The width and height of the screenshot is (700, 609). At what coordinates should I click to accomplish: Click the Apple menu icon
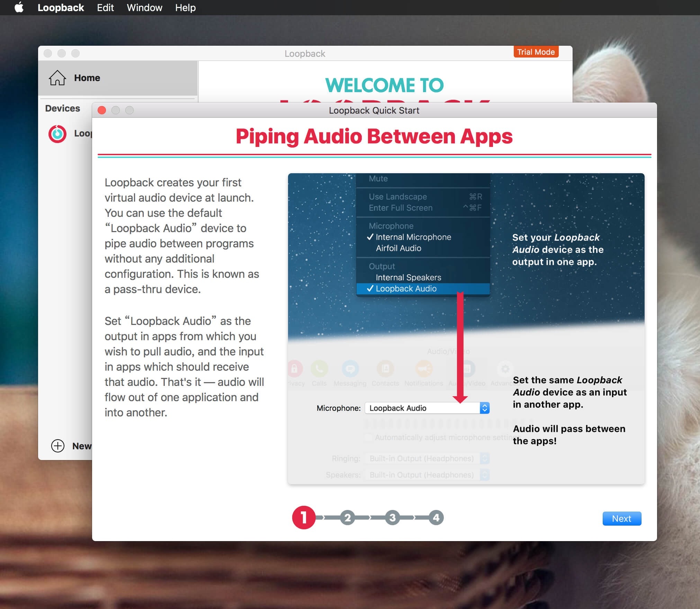pyautogui.click(x=19, y=7)
